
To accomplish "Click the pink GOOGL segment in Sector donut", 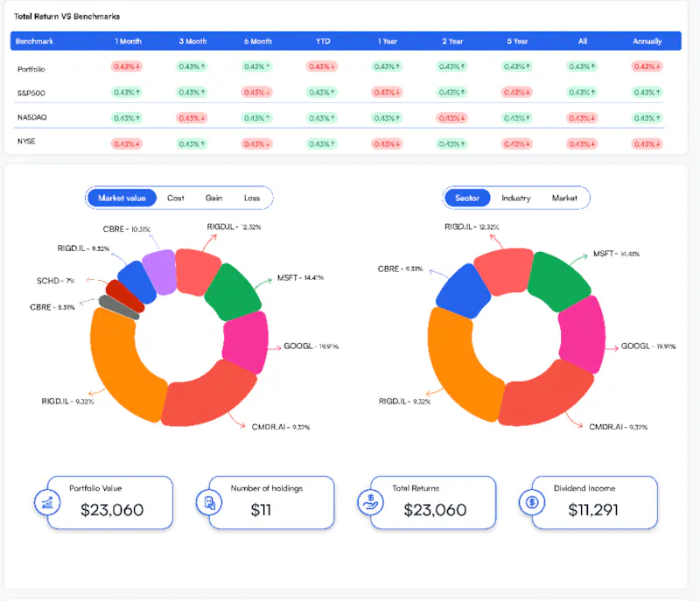I will (583, 335).
